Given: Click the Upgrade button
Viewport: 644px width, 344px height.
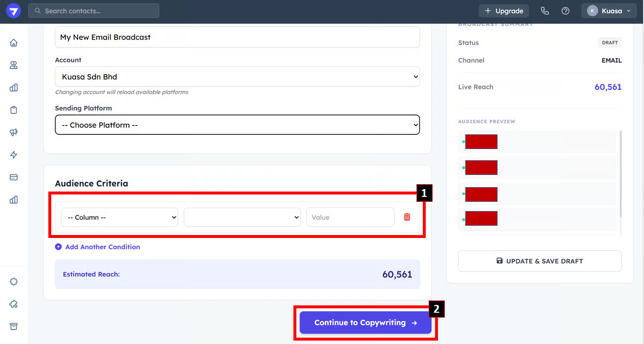Looking at the screenshot, I should (x=503, y=11).
